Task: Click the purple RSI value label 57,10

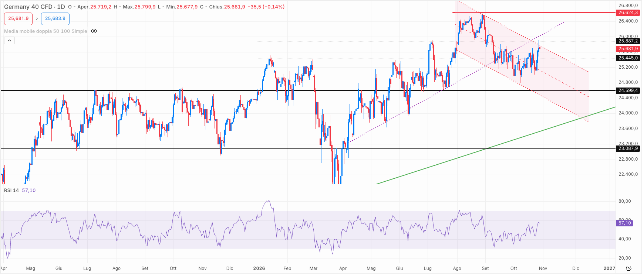Action: pos(624,223)
